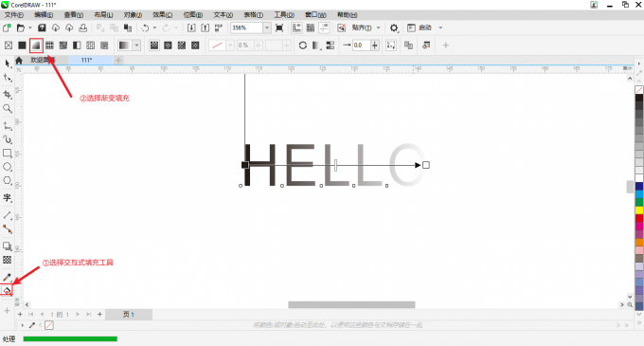Select the 页 1 page tab
The image size is (644, 346).
tap(129, 315)
